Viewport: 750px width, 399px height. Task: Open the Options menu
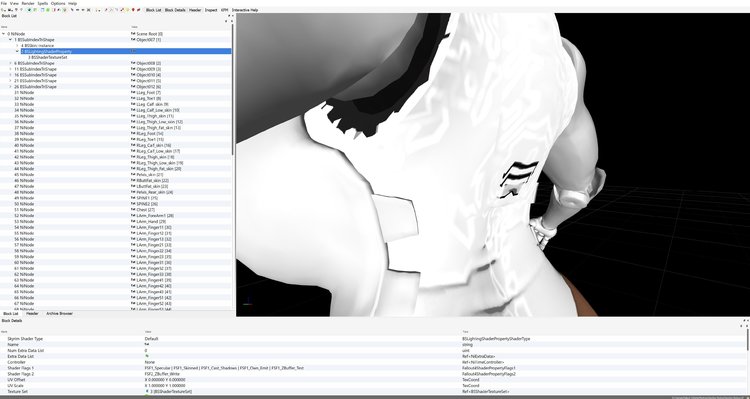coord(58,3)
